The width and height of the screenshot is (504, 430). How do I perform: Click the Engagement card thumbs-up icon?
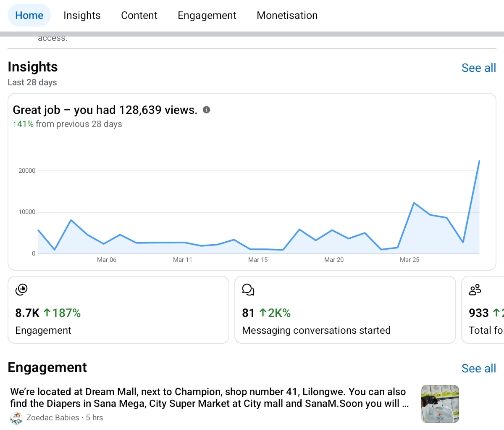(x=21, y=290)
